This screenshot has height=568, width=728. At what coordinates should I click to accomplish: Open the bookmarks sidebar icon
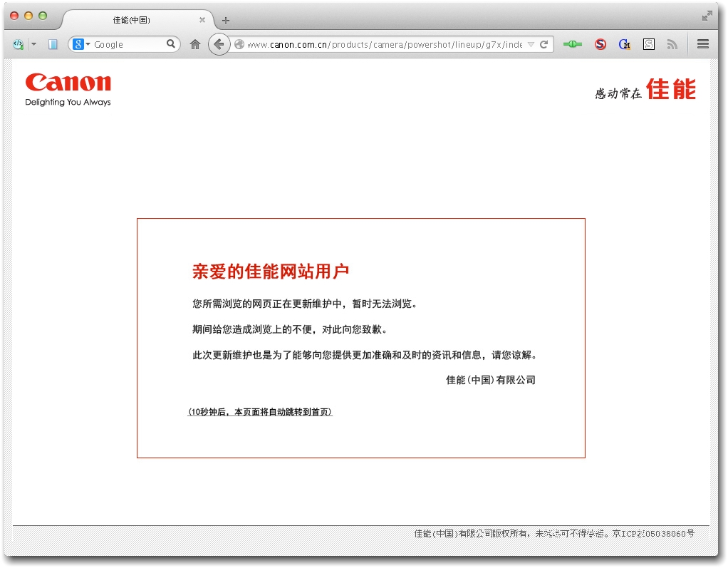53,44
